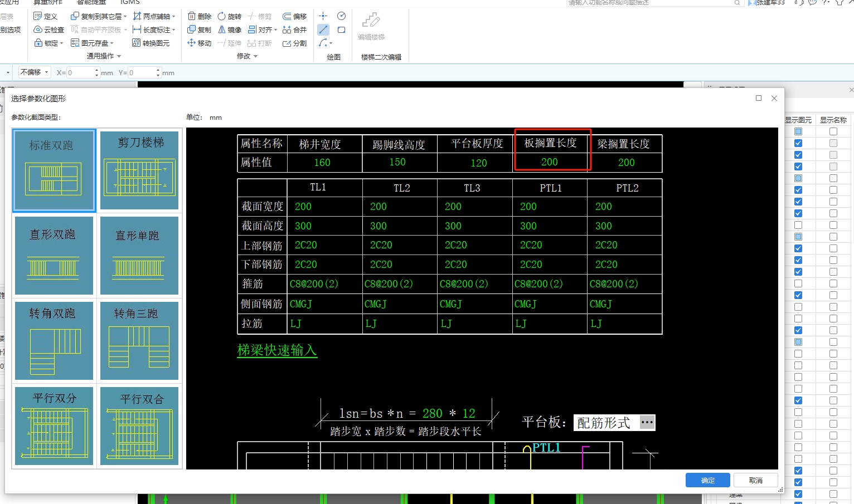This screenshot has height=504, width=854.
Task: Open the IGMS ribbon tab
Action: coord(130,2)
